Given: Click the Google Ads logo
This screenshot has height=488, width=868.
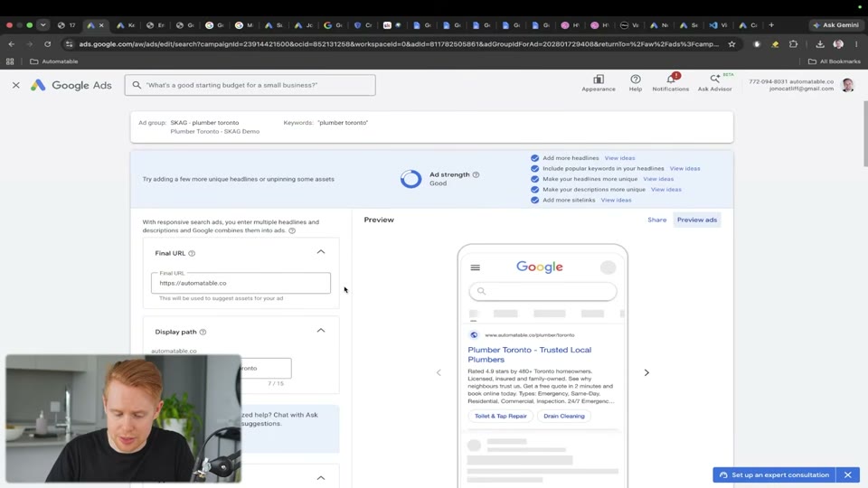Looking at the screenshot, I should [71, 85].
